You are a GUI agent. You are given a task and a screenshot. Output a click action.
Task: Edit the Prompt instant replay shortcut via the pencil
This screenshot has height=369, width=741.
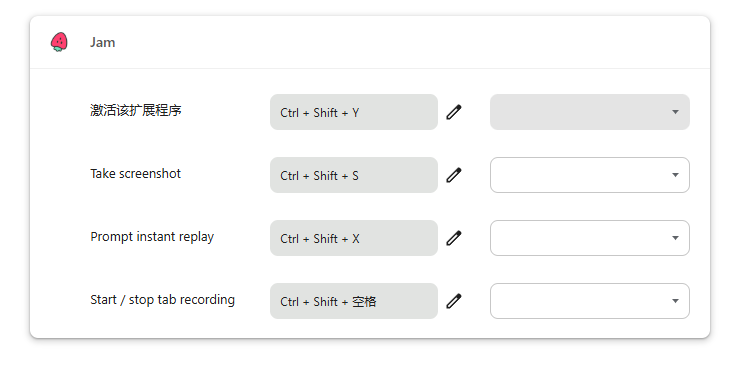(x=454, y=238)
